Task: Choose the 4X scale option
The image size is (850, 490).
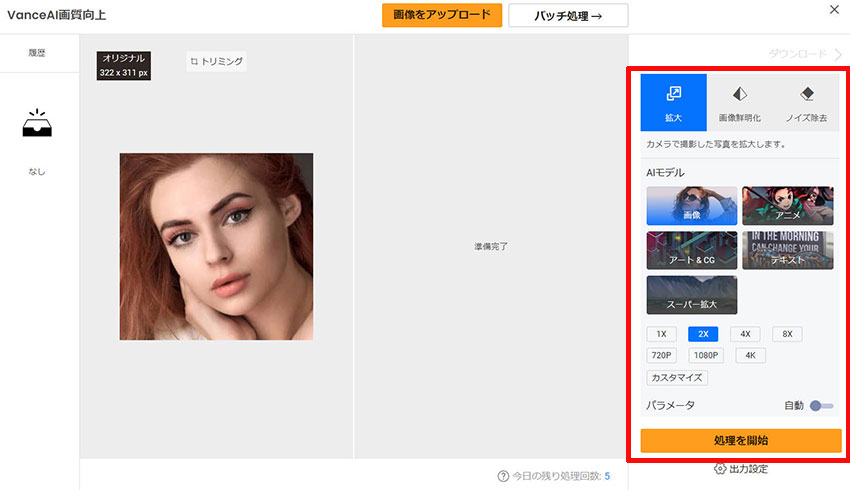Action: coord(745,334)
